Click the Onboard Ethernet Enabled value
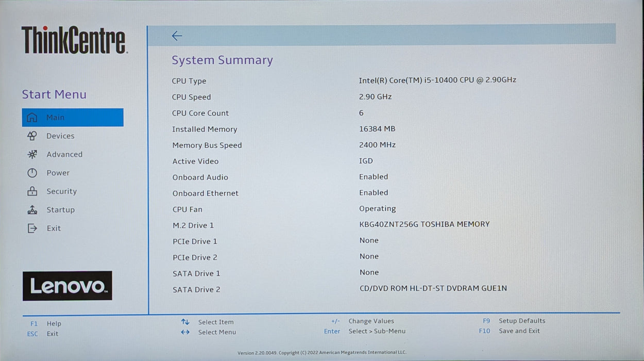Image resolution: width=644 pixels, height=361 pixels. point(374,193)
